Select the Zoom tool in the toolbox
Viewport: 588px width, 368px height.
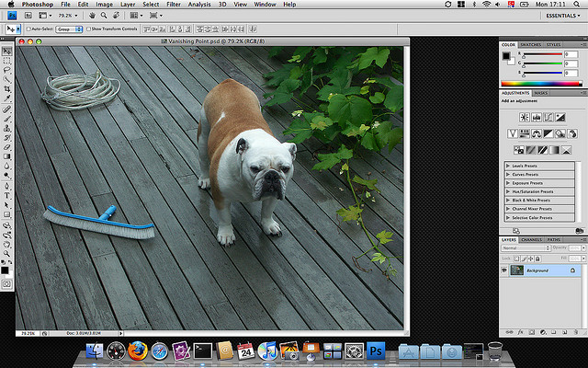click(6, 254)
